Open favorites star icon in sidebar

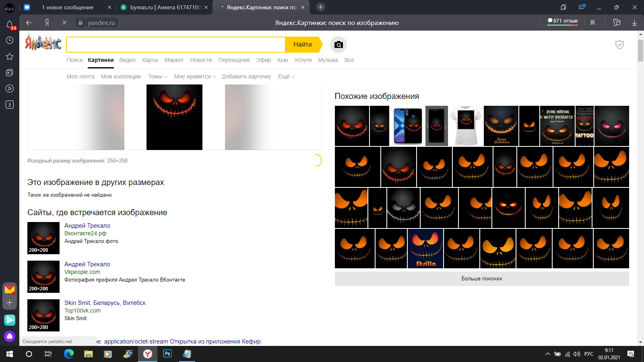click(10, 56)
